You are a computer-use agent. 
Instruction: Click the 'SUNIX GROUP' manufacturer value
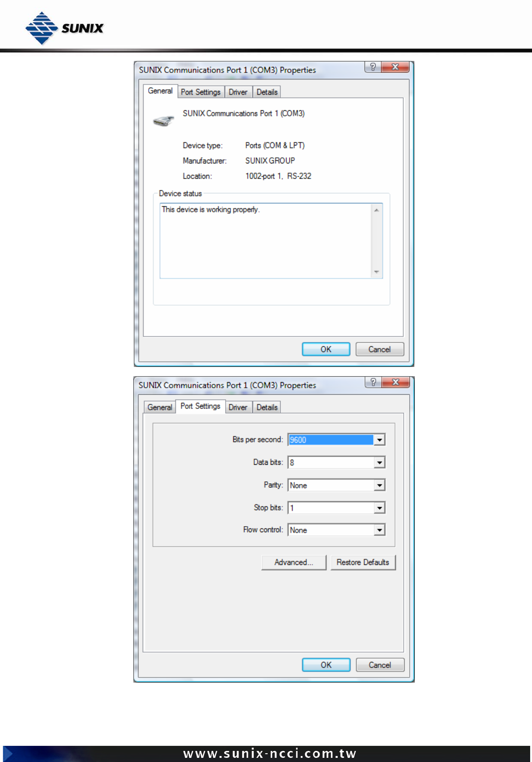click(270, 161)
